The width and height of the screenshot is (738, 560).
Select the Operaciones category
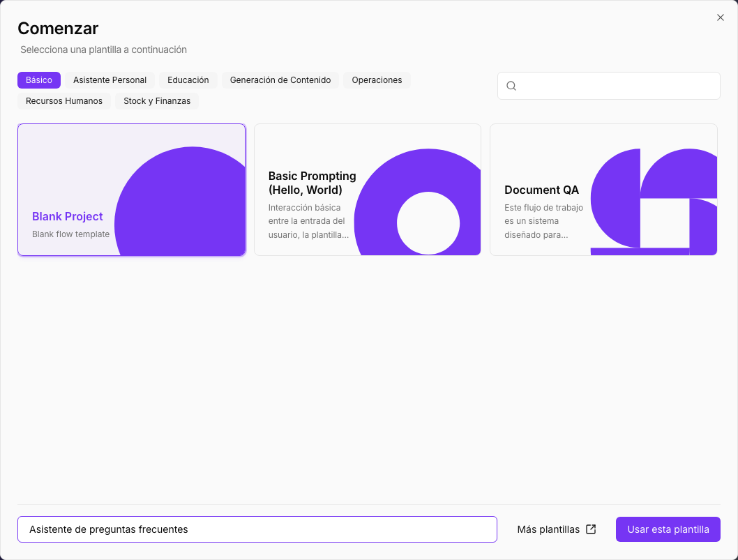377,80
